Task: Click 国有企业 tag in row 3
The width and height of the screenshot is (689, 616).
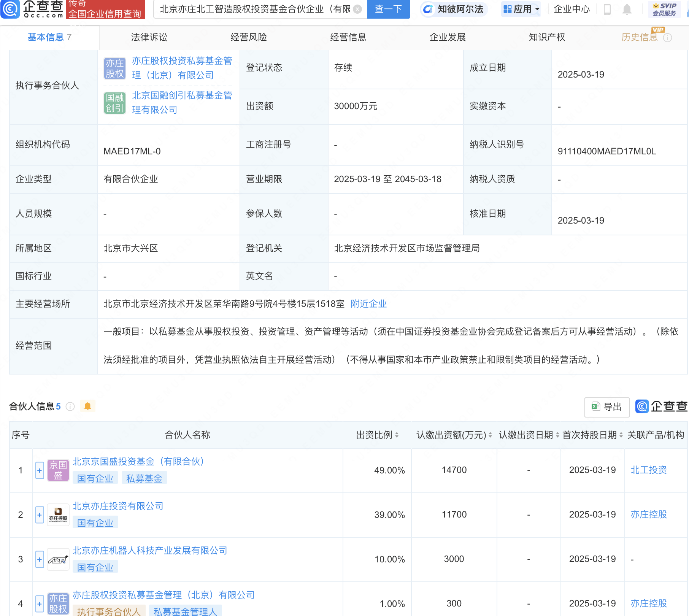Action: 95,568
